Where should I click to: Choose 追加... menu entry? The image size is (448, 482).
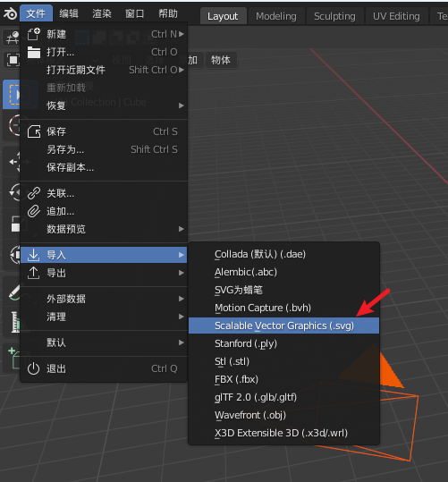(x=104, y=211)
